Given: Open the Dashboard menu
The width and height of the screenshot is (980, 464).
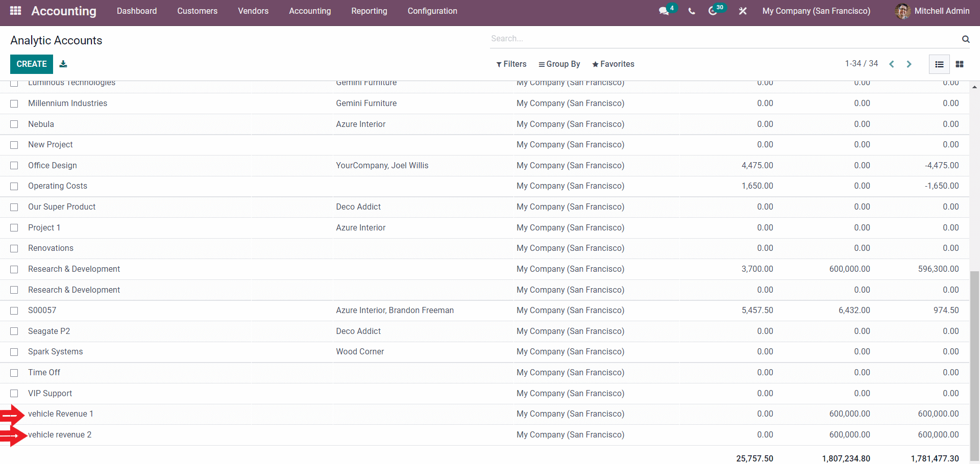Looking at the screenshot, I should pyautogui.click(x=137, y=11).
